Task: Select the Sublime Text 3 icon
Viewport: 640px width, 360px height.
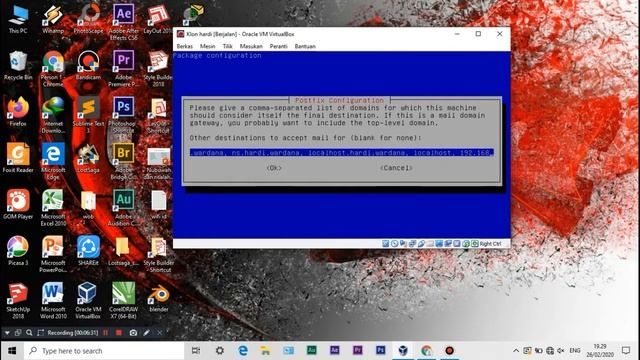Action: click(x=88, y=115)
